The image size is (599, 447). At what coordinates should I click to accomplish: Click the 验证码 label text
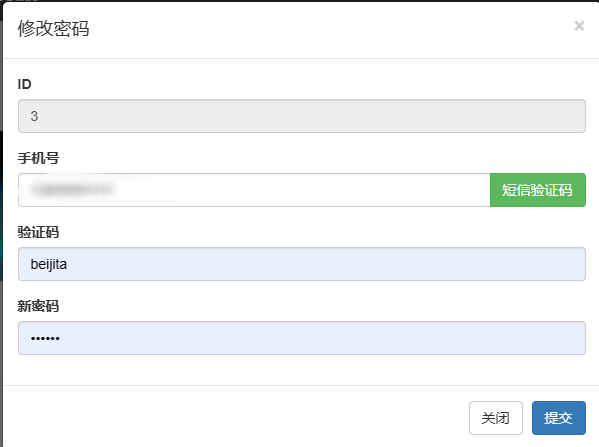[x=38, y=232]
